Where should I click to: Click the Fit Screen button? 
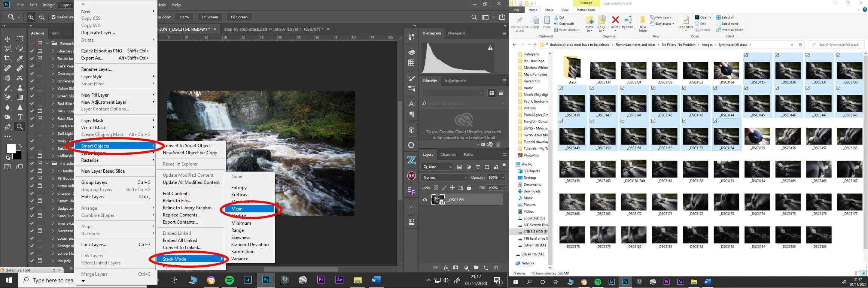click(x=210, y=17)
